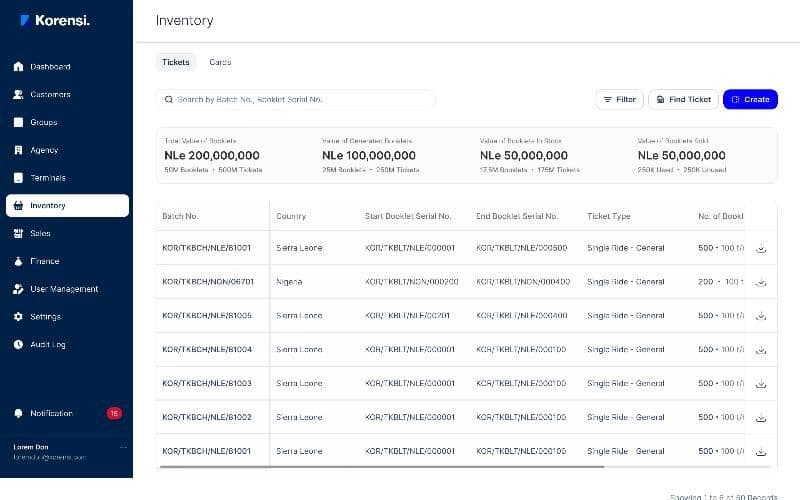The height and width of the screenshot is (500, 800).
Task: Open the Dashboard home icon
Action: pos(18,67)
